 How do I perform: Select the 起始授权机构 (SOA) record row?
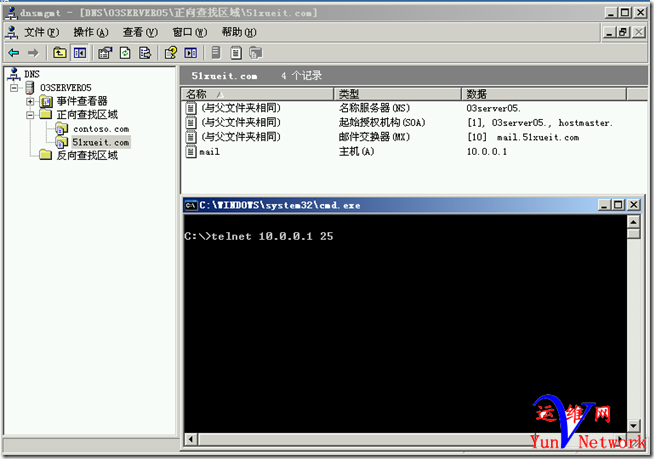[x=414, y=123]
